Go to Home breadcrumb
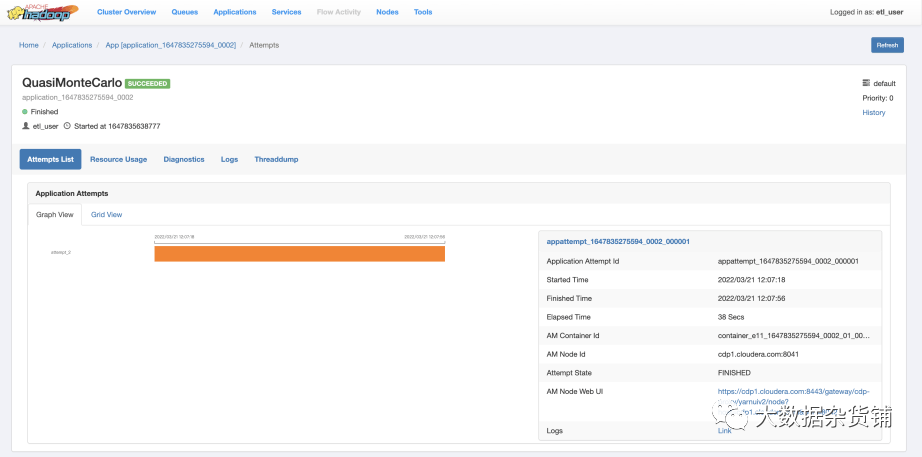Screen dimensions: 922x457 (28, 45)
